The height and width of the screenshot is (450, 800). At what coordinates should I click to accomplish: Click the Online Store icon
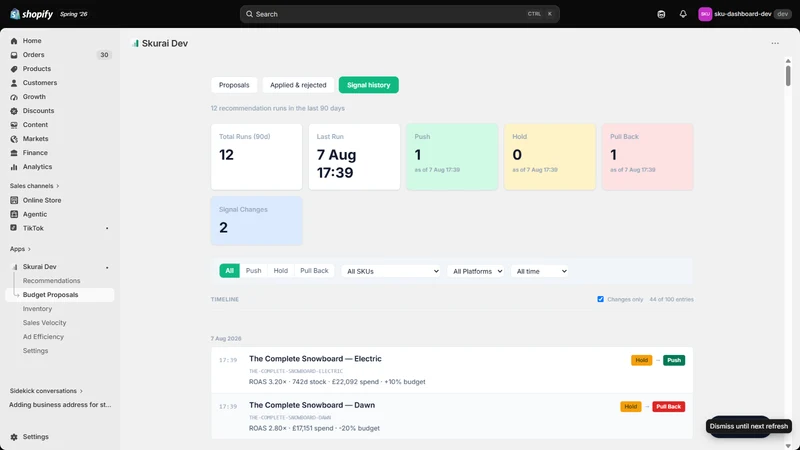14,201
